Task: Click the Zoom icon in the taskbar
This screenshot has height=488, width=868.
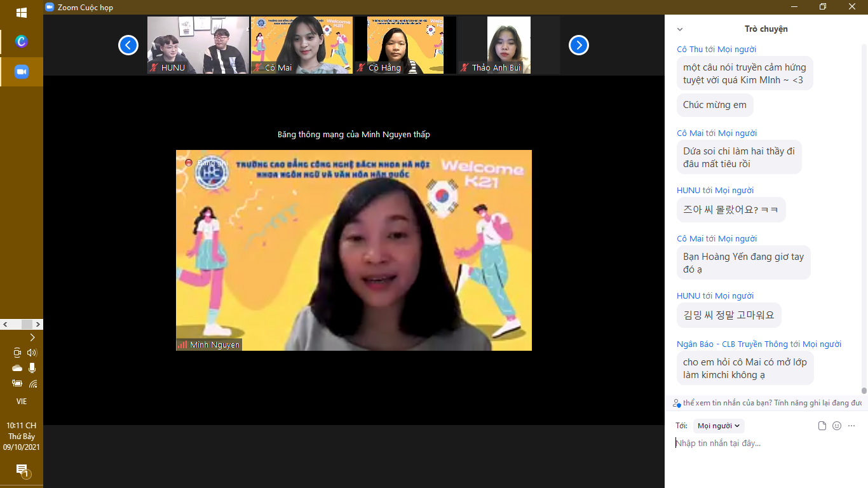Action: tap(22, 72)
